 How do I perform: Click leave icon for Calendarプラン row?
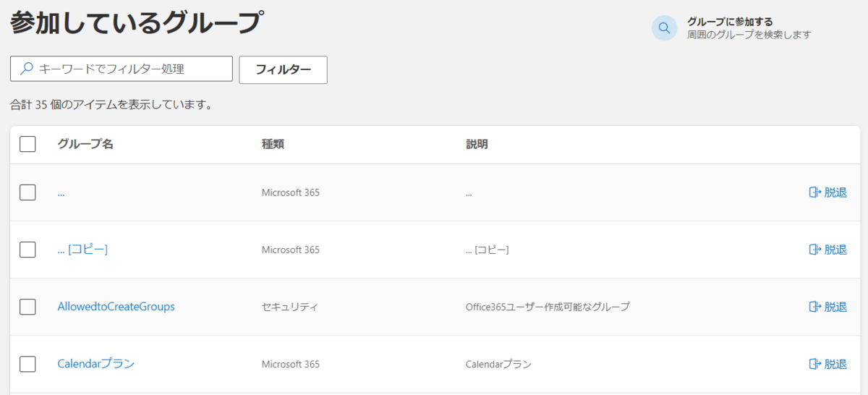point(815,364)
